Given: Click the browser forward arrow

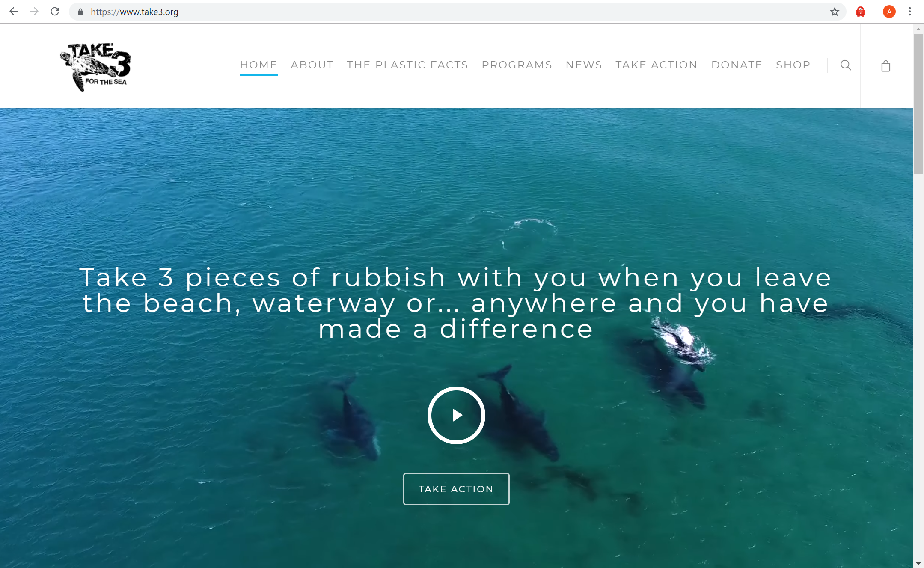Looking at the screenshot, I should 34,12.
